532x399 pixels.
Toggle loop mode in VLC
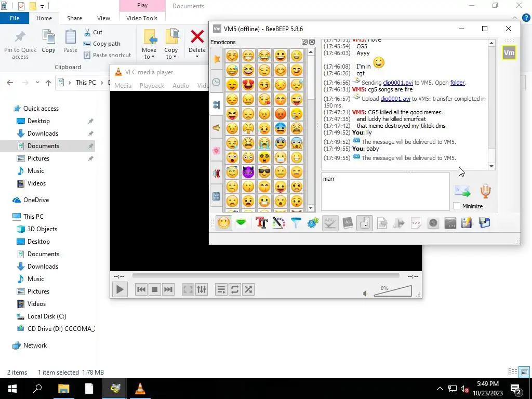click(235, 289)
